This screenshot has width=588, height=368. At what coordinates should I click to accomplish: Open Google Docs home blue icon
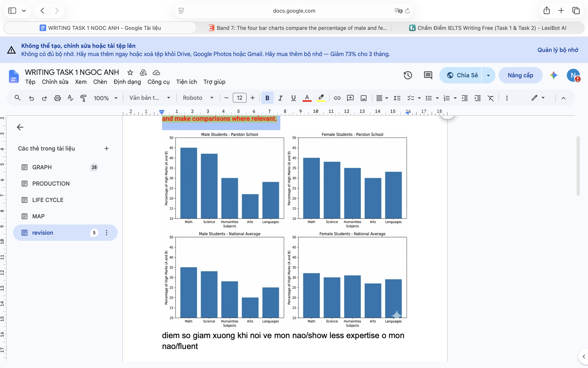pos(14,76)
